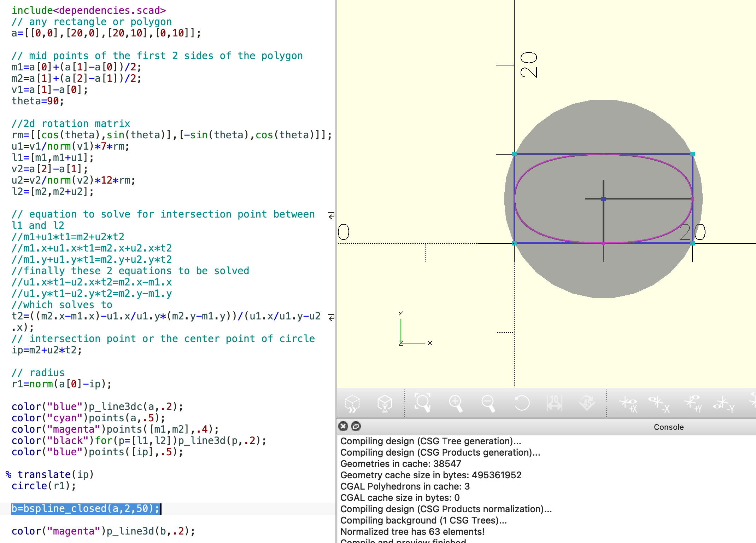Switch to the -Y view direction
756x543 pixels.
tap(723, 404)
